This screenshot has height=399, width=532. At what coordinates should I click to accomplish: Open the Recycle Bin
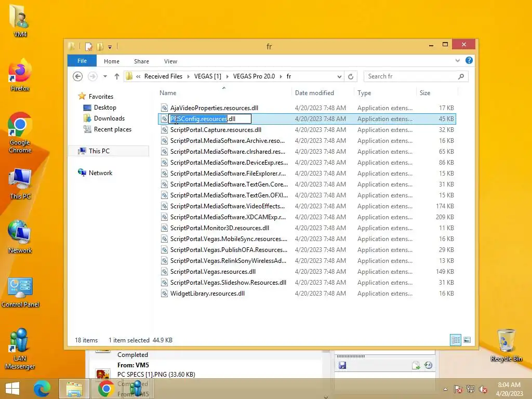click(x=506, y=345)
